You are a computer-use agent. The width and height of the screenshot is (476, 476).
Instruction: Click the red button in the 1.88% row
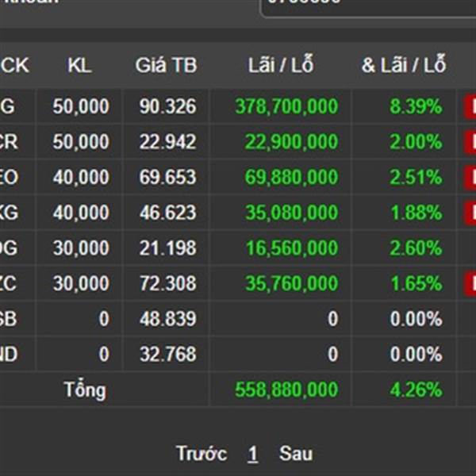tap(470, 213)
